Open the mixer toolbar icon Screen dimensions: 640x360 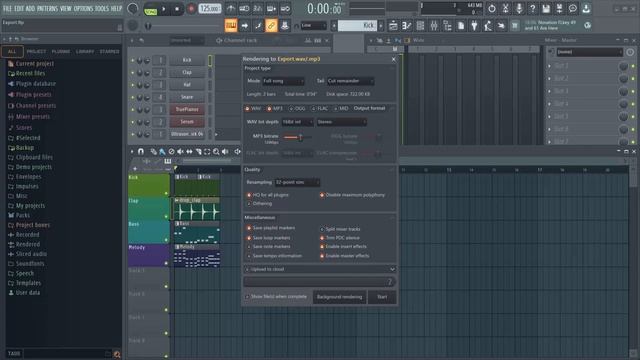(434, 26)
